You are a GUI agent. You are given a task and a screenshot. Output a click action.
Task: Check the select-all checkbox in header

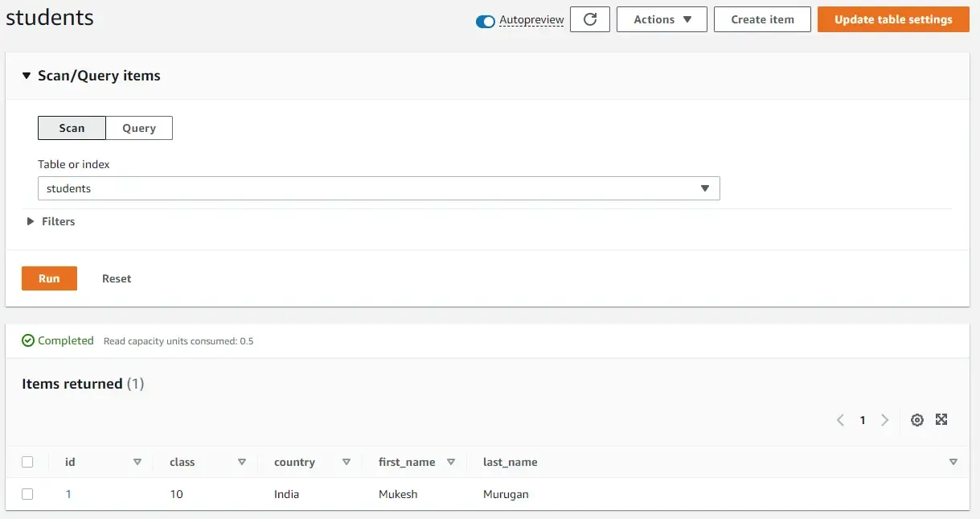click(28, 462)
